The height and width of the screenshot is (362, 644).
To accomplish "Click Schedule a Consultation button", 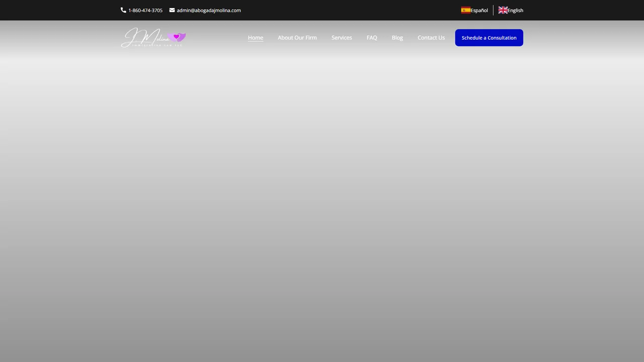I will point(489,38).
